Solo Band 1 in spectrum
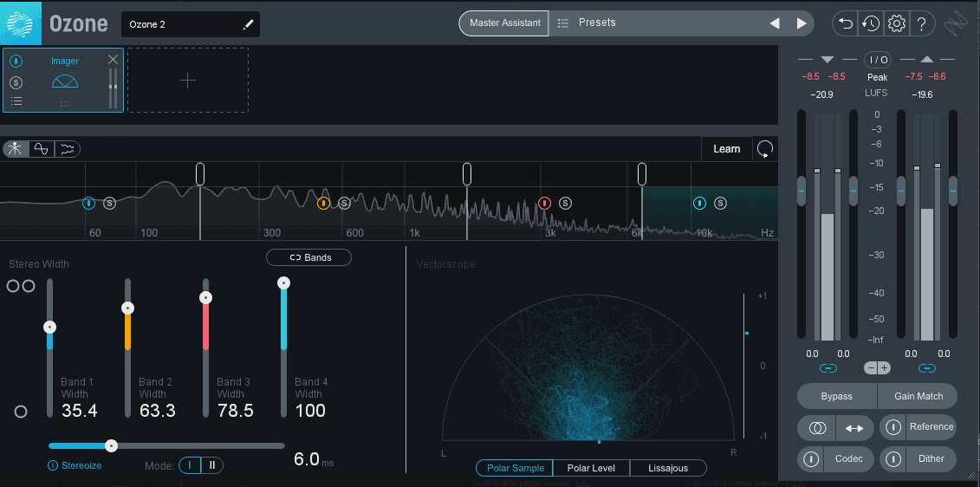 [x=109, y=203]
